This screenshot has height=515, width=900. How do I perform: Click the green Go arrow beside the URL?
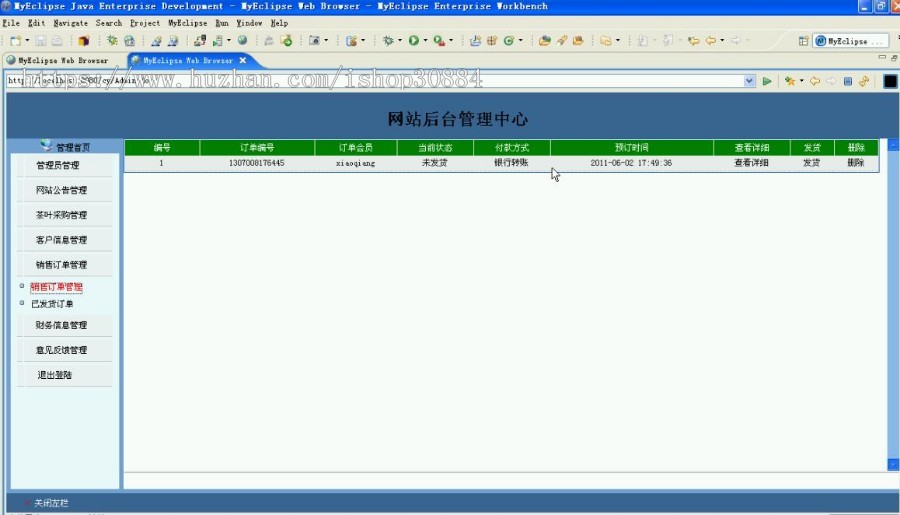coord(767,82)
